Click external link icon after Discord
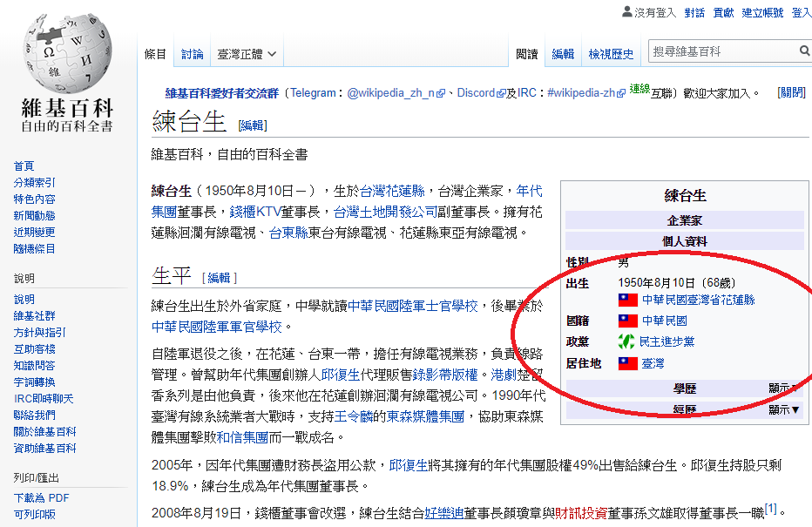 (x=501, y=94)
